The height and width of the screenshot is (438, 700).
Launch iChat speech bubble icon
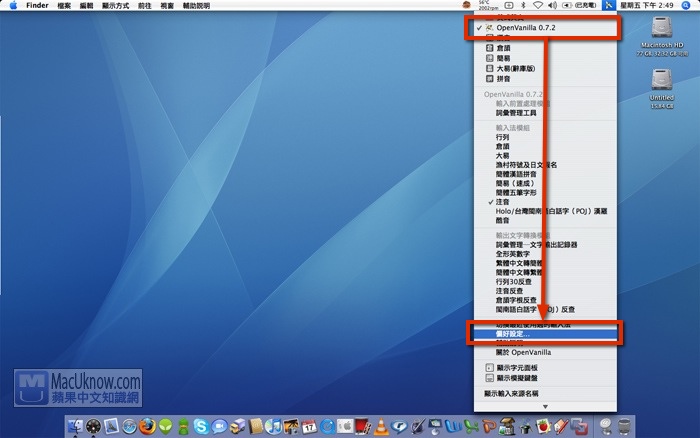pyautogui.click(x=219, y=427)
